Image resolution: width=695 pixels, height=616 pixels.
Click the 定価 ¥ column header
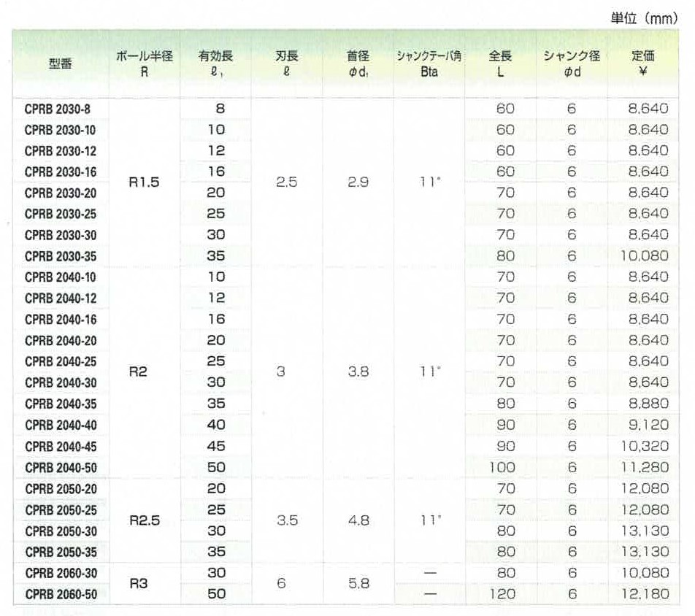(x=643, y=63)
